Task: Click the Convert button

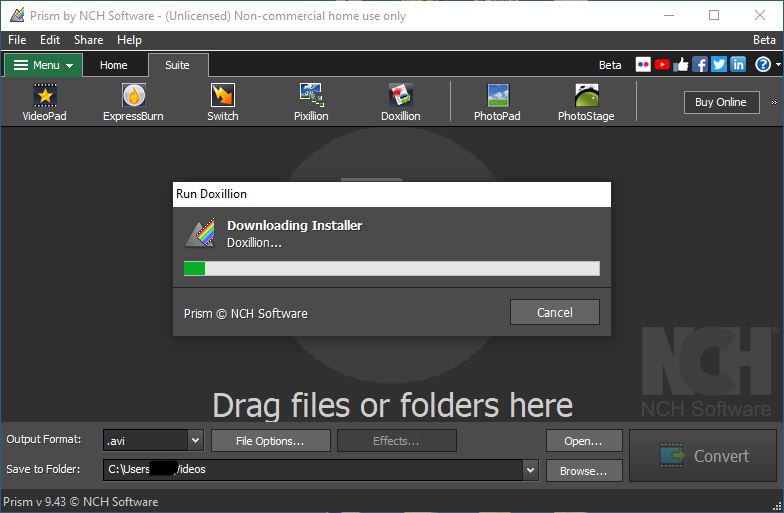Action: coord(702,456)
